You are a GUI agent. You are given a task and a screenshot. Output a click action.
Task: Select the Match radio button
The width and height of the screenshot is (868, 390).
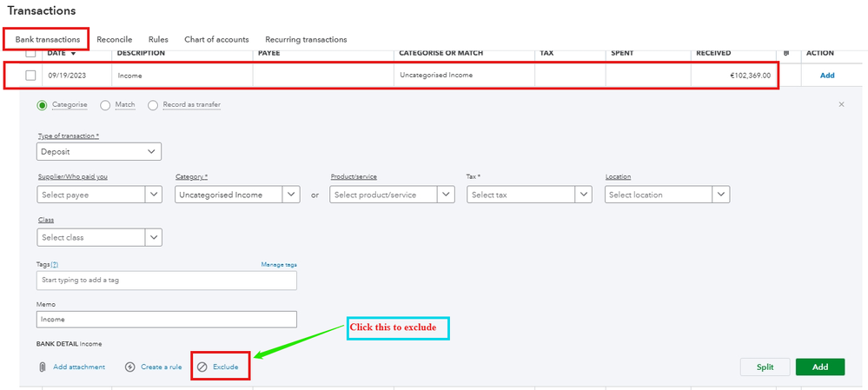[x=105, y=105]
